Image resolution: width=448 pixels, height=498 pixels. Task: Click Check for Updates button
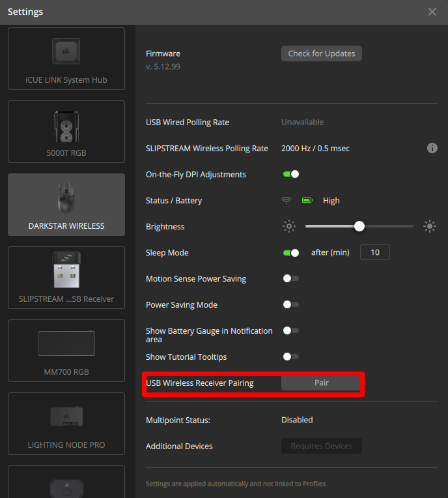pyautogui.click(x=322, y=53)
